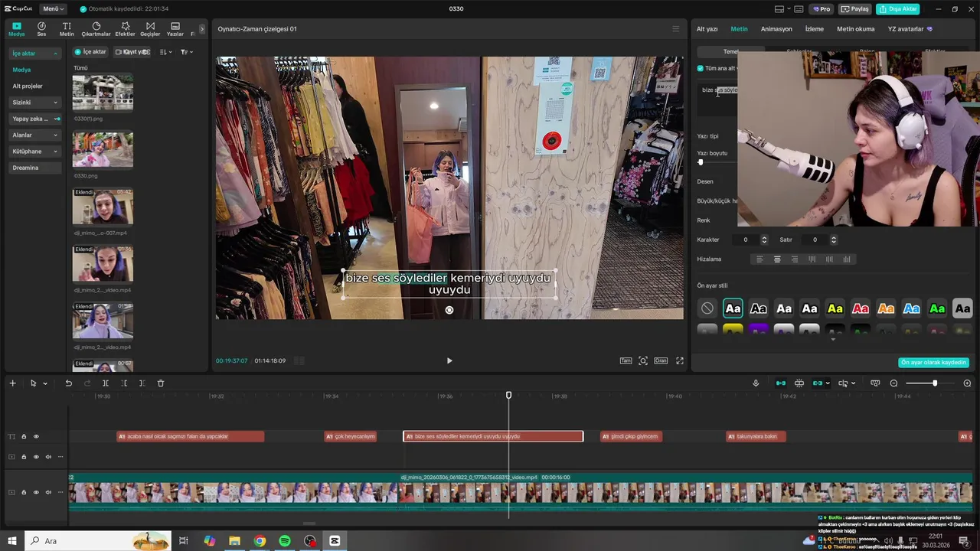This screenshot has width=980, height=551.
Task: Delete right of playhead trim icon
Action: point(142,383)
